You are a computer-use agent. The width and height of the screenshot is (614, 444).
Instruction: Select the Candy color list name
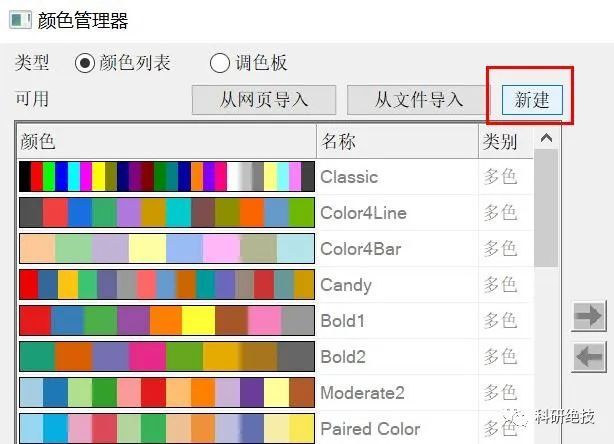coord(345,285)
